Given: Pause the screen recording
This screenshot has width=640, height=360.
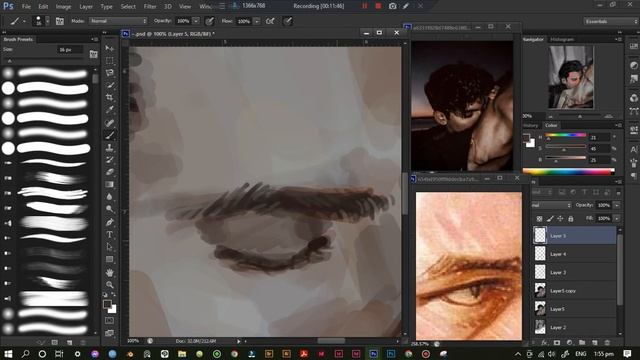Looking at the screenshot, I should click(x=364, y=6).
